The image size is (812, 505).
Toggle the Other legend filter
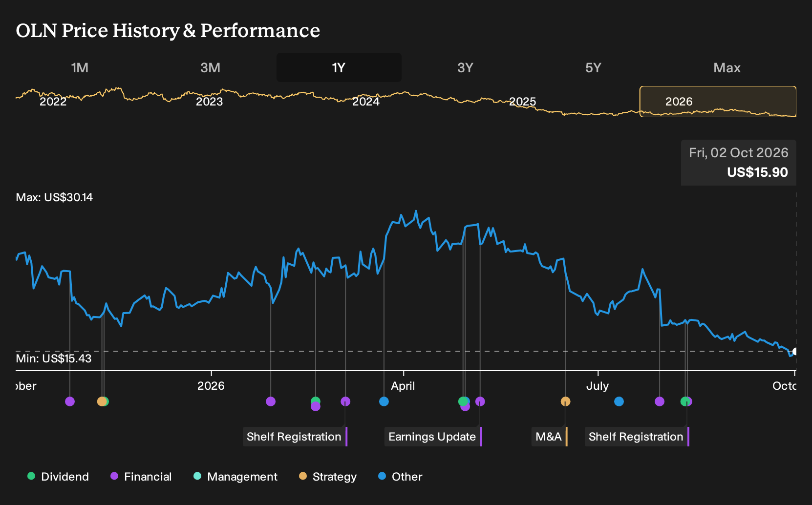(400, 477)
